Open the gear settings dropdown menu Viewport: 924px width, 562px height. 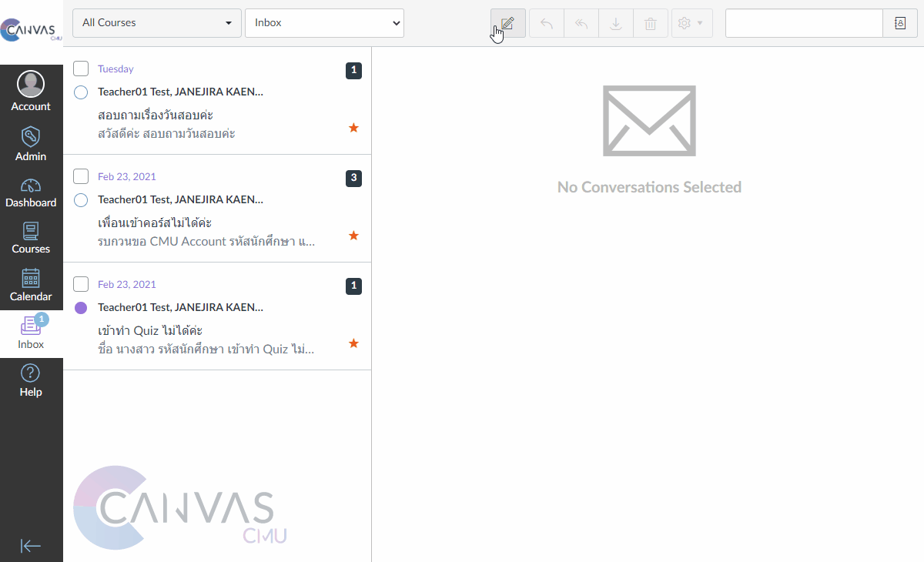(x=691, y=23)
